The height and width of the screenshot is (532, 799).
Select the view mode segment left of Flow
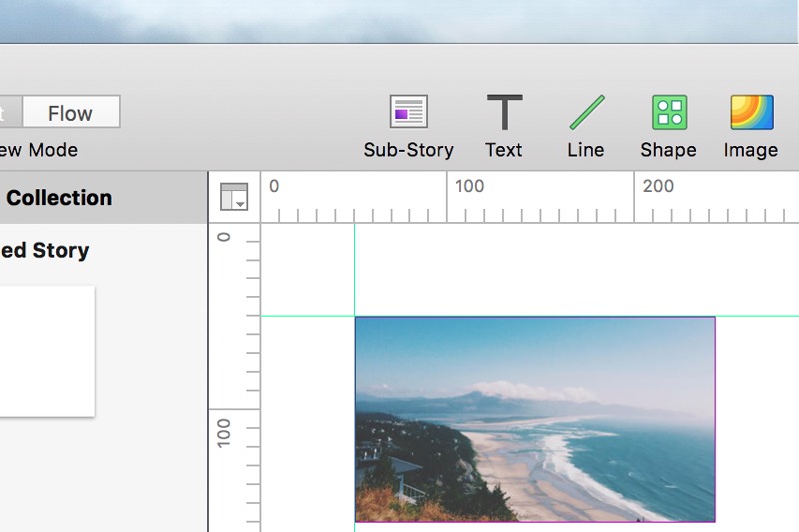click(x=9, y=113)
